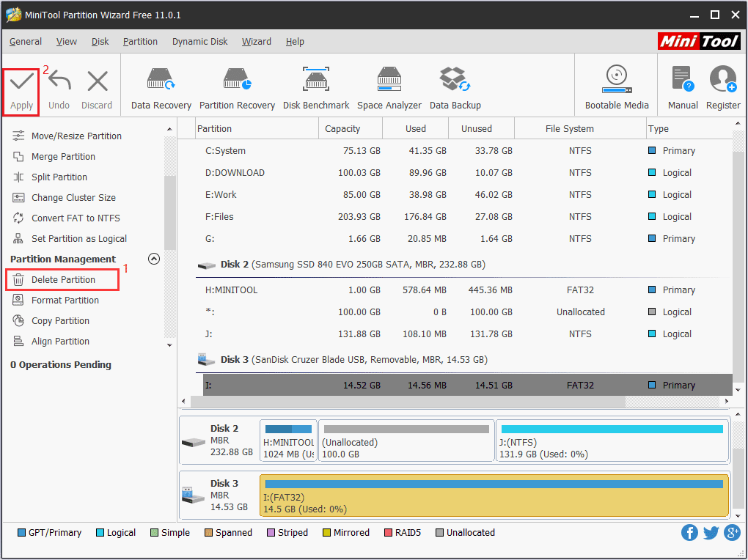Select H:MINITOOL block in disk map
Screen dimensions: 748x560
[288, 441]
